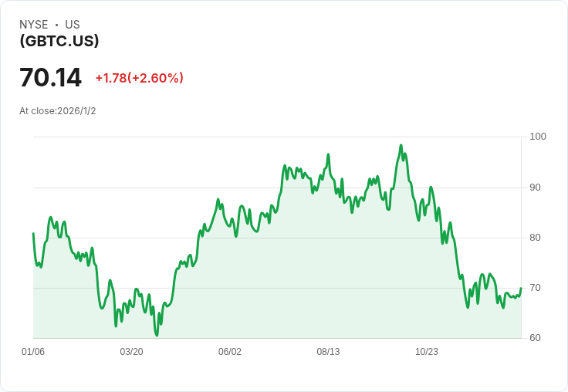
Task: Select the 60 price axis label
Action: click(536, 338)
